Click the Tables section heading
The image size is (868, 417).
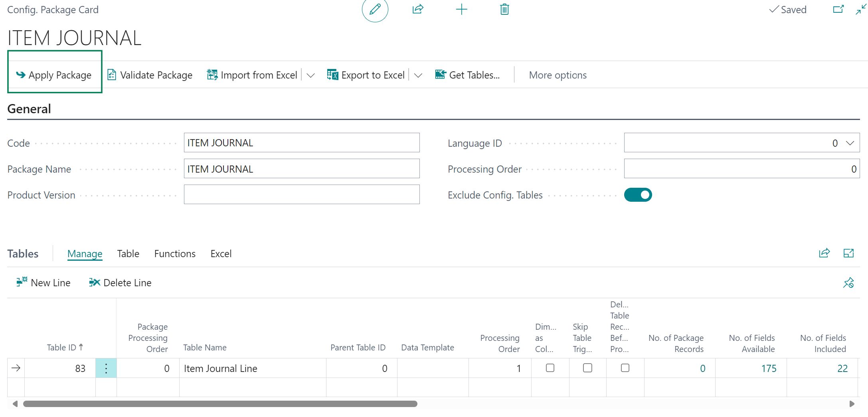(23, 254)
